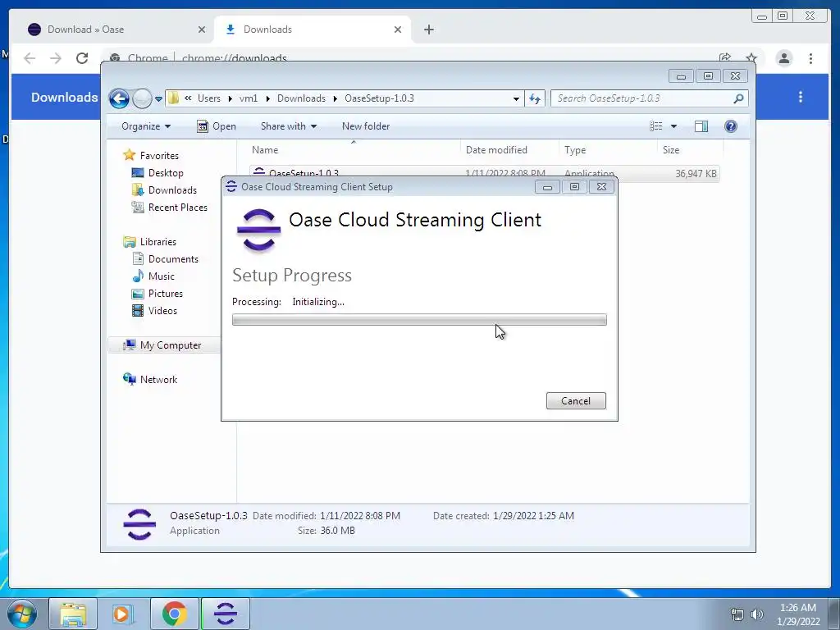Select Favorites in the navigation pane
The height and width of the screenshot is (630, 840).
(159, 156)
